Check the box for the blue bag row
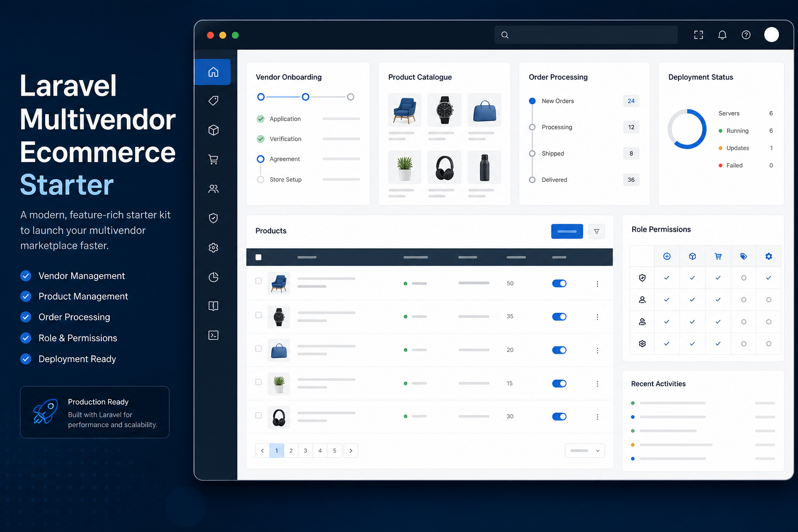The width and height of the screenshot is (798, 532). (x=258, y=349)
